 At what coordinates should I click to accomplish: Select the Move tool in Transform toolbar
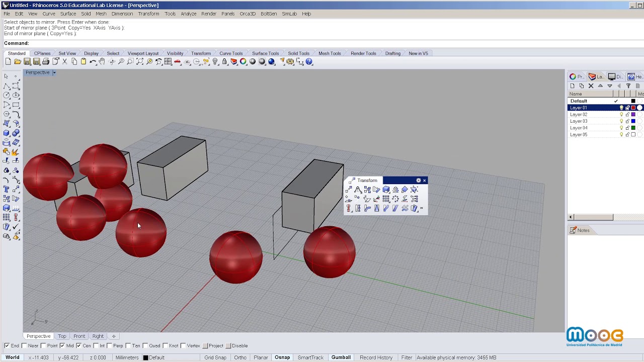click(348, 190)
